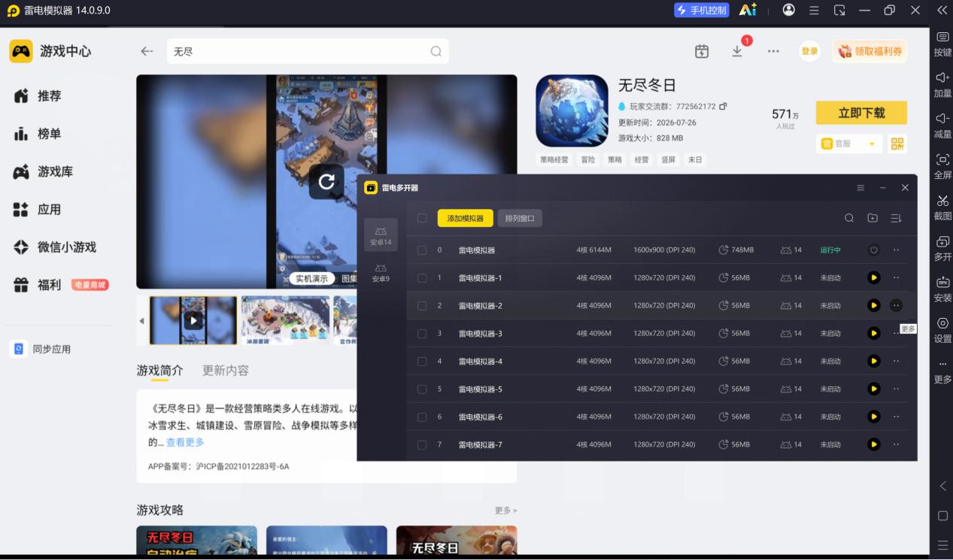Viewport: 953px width, 560px height.
Task: Click the 手机控制 phone control button
Action: tap(702, 10)
